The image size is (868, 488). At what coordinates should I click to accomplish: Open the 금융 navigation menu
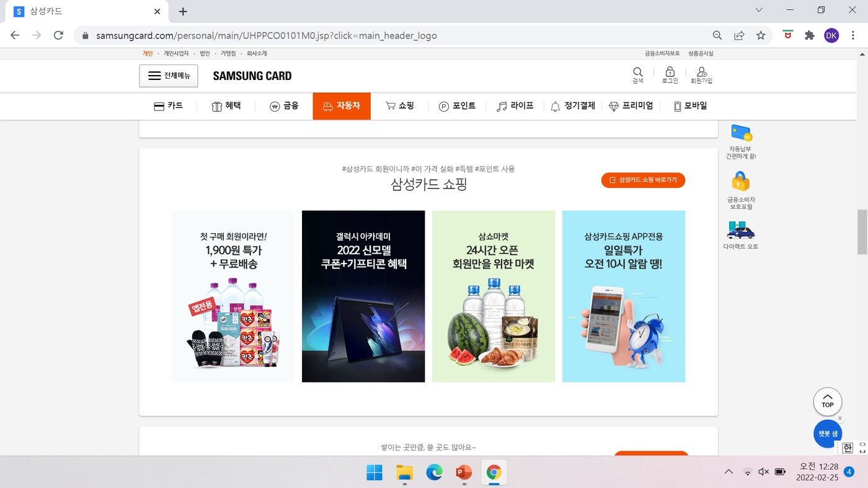pos(284,106)
